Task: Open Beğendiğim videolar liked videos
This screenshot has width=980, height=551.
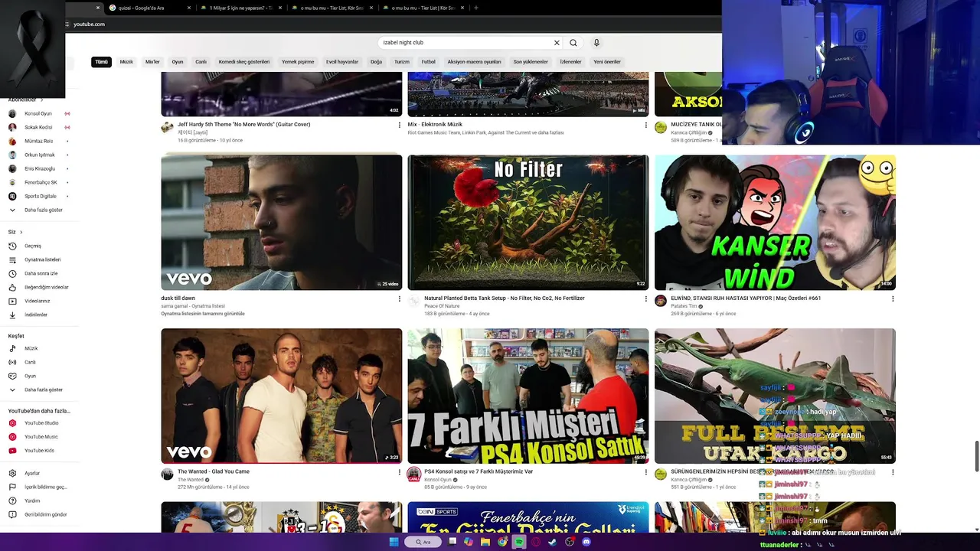Action: tap(40, 287)
